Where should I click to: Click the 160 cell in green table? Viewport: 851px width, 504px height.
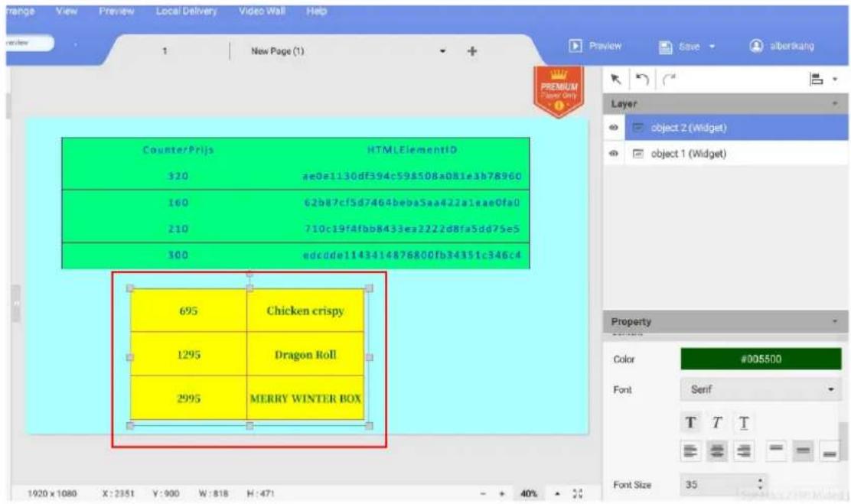tap(178, 203)
